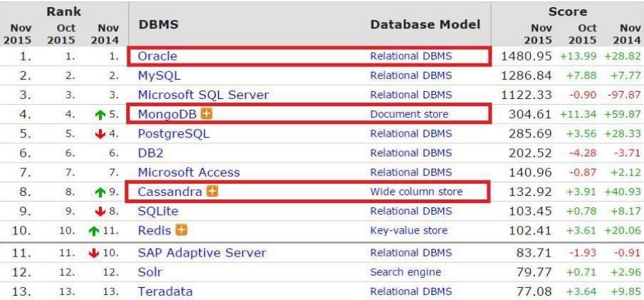This screenshot has height=300, width=644.
Task: Open the Microsoft Access link
Action: (189, 172)
